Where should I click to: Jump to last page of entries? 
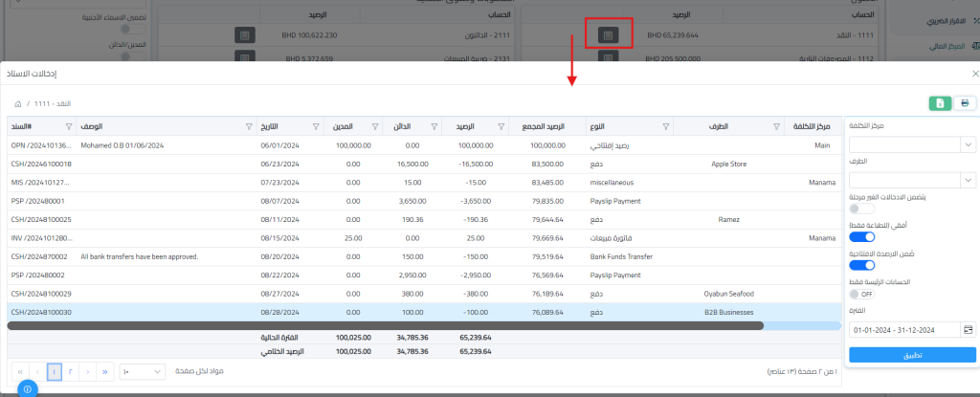[105, 371]
